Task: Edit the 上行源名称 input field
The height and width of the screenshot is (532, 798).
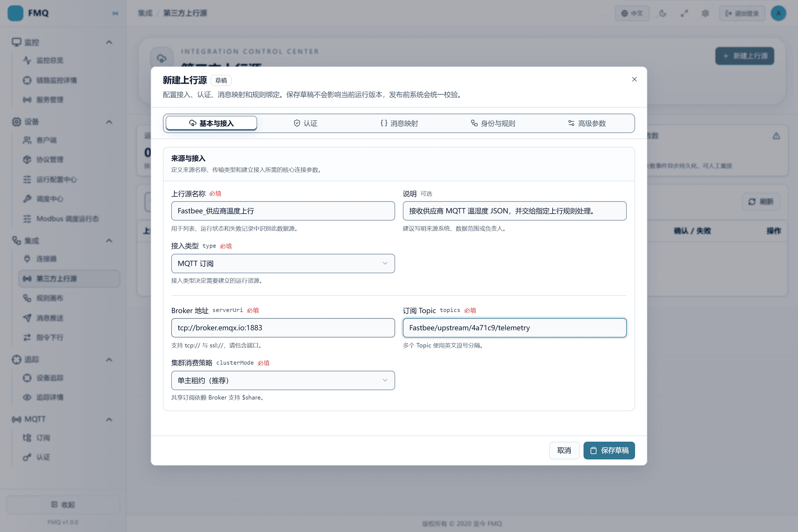Action: tap(283, 211)
